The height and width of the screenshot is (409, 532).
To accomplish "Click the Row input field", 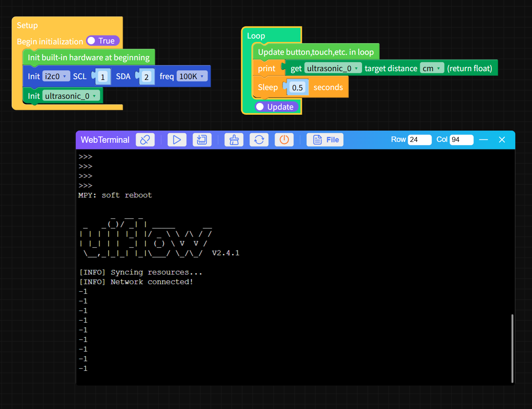I will point(419,140).
